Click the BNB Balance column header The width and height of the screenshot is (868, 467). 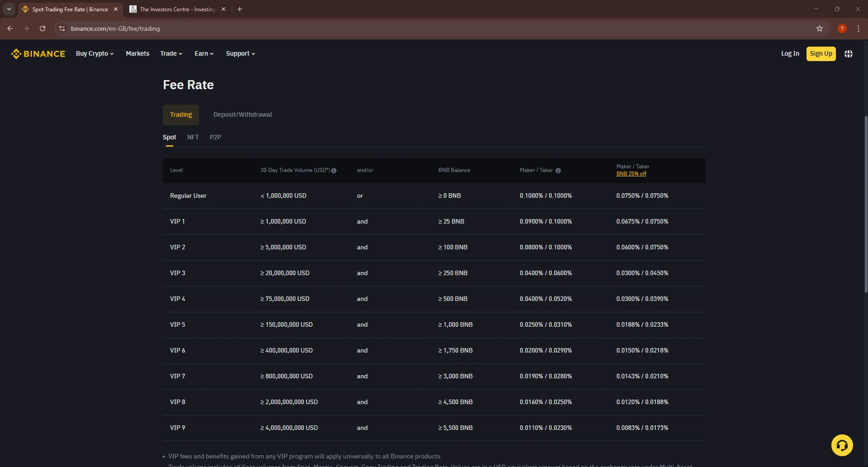pos(454,171)
